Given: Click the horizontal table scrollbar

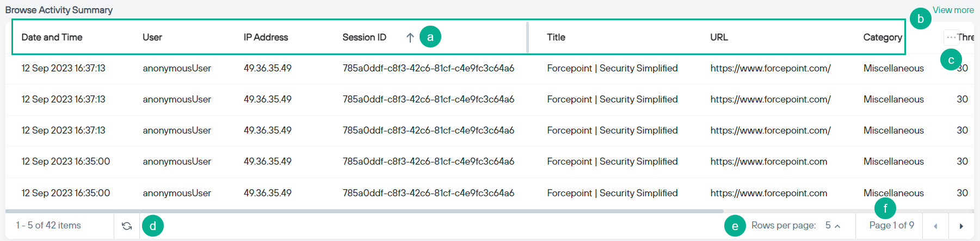Looking at the screenshot, I should pos(365,211).
